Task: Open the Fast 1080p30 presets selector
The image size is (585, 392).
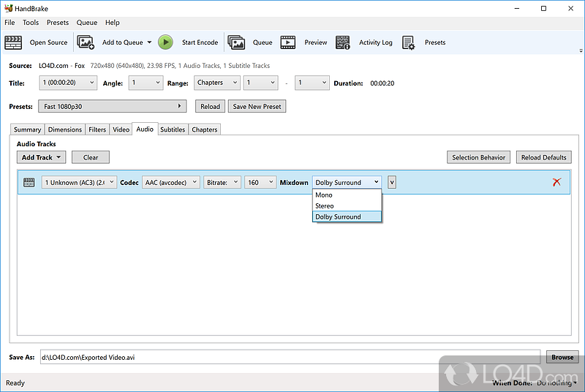Action: coord(112,106)
